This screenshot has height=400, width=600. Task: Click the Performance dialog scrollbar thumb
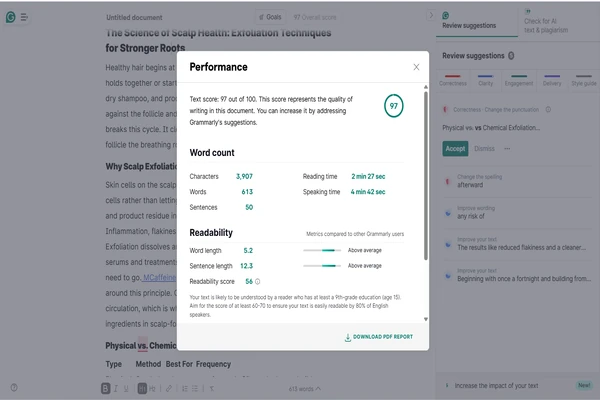[x=426, y=176]
